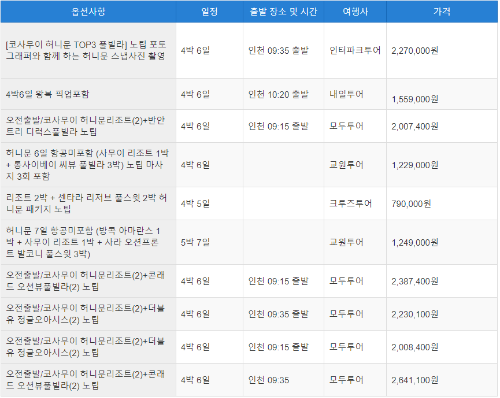500x398 pixels.
Task: Click the 출발 장소 및 시간 column header
Action: (283, 12)
